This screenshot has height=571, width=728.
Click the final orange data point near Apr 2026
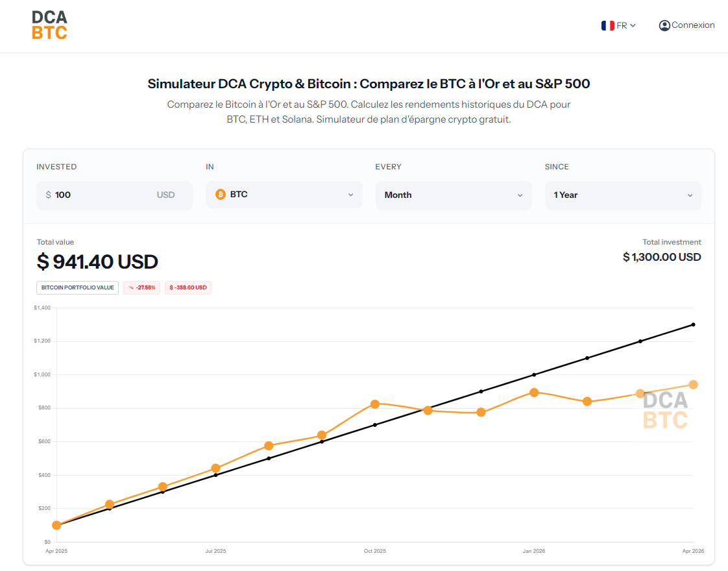coord(693,384)
